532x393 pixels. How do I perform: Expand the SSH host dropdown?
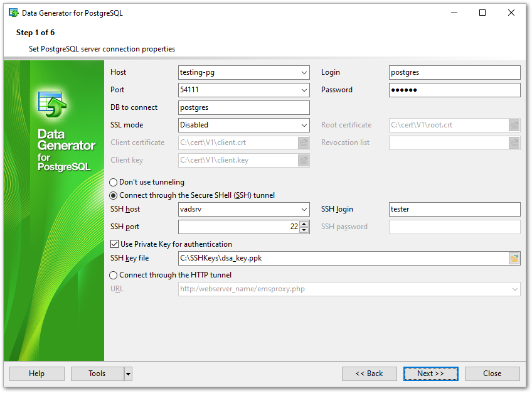(x=304, y=210)
